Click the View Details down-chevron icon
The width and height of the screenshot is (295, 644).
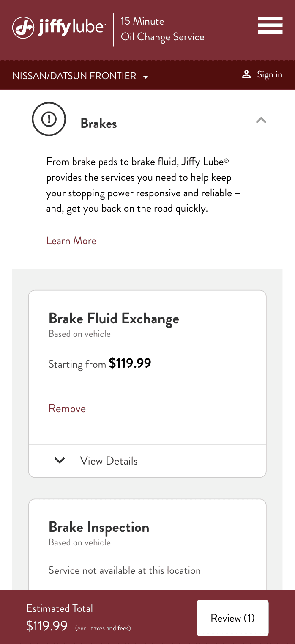(x=60, y=460)
